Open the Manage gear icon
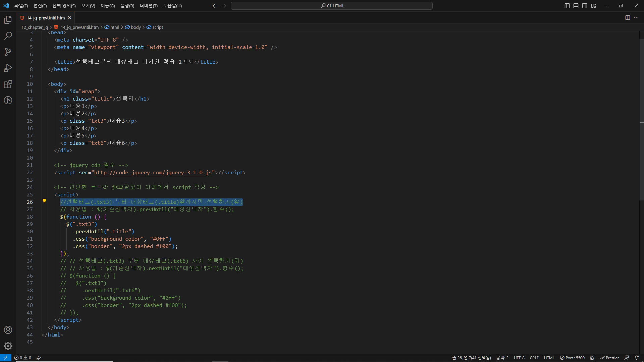Viewport: 644px width, 362px height. [x=8, y=346]
